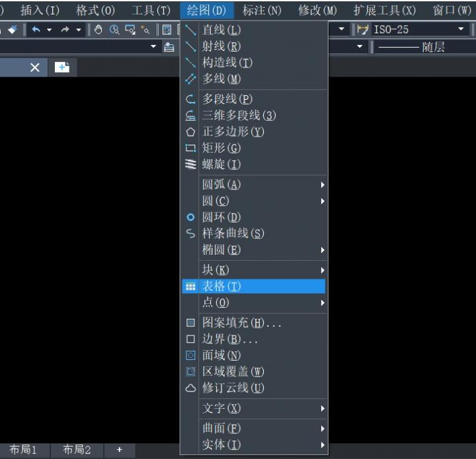
Task: Add a new layout with plus button
Action: point(119,450)
